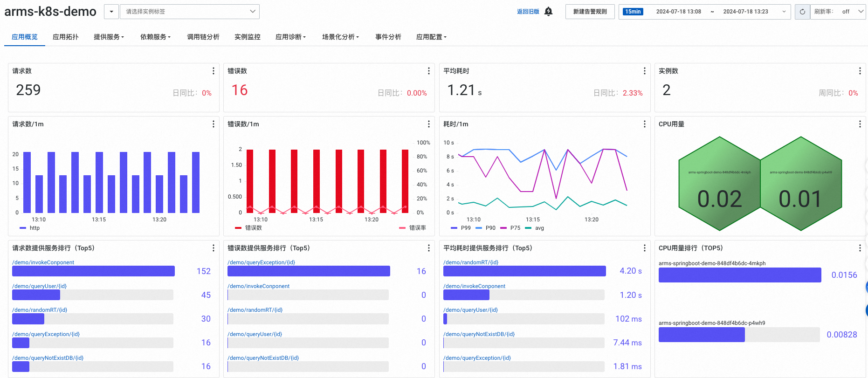Image resolution: width=868 pixels, height=378 pixels.
Task: Expand the 场景化分析 menu
Action: coord(340,37)
